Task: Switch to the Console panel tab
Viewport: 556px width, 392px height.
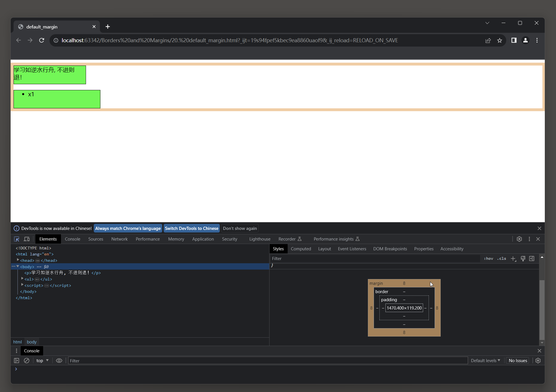Action: [x=72, y=239]
